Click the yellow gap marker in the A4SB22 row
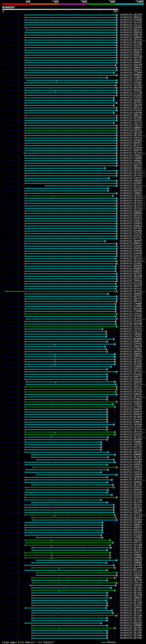The width and height of the screenshot is (146, 644). (55, 91)
